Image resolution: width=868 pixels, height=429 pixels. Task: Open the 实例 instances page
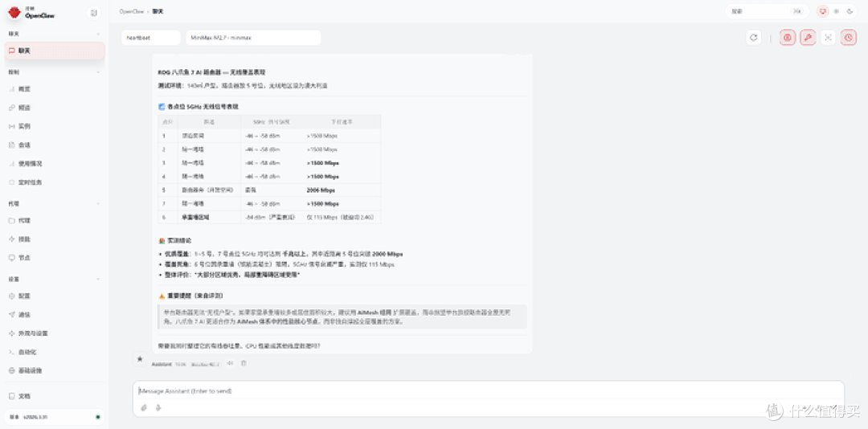[x=55, y=126]
